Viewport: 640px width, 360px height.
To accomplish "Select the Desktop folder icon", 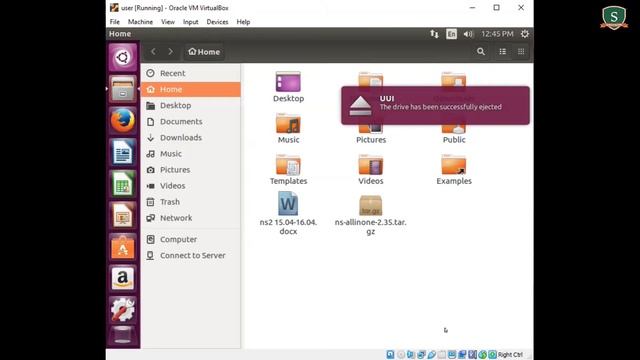I will [x=288, y=87].
